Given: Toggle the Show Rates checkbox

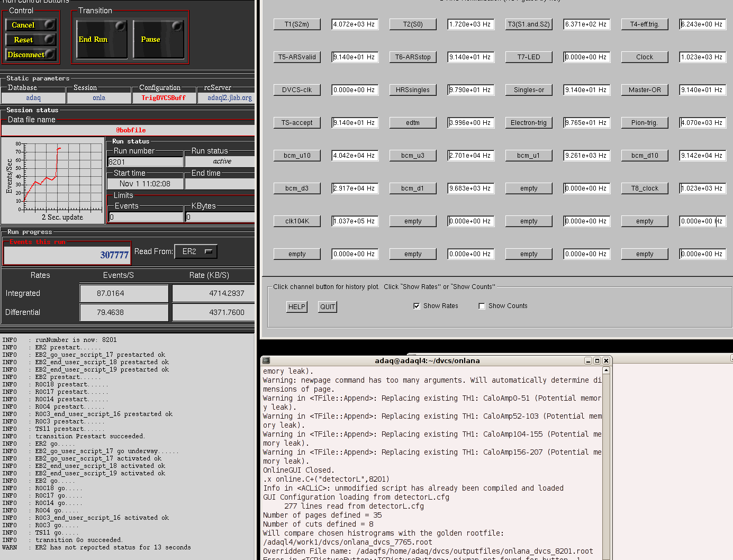Looking at the screenshot, I should [x=417, y=306].
